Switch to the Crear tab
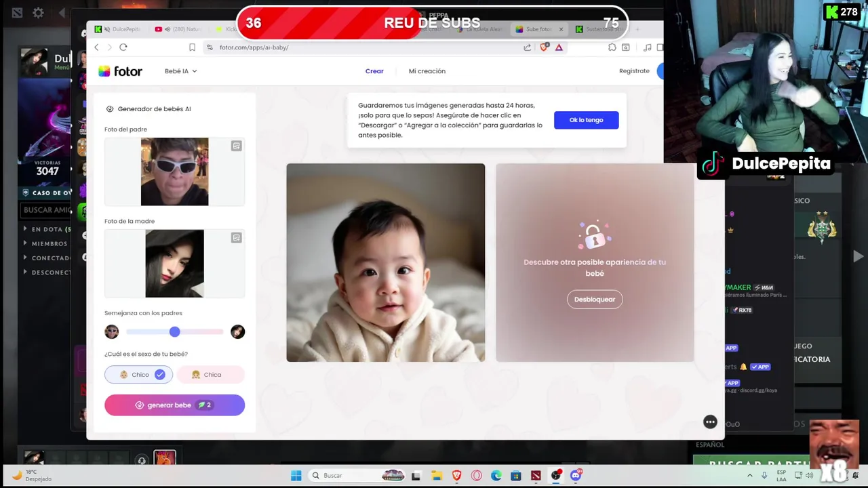Image resolution: width=868 pixels, height=488 pixels. pos(374,71)
